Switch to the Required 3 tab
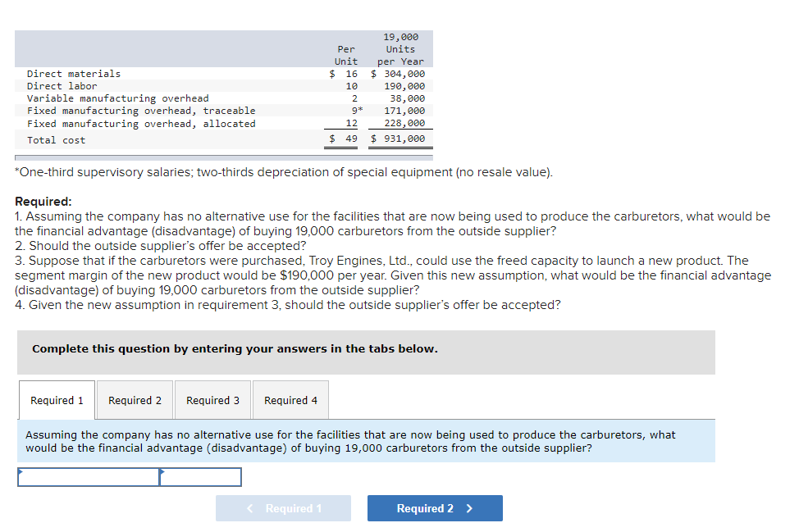This screenshot has width=799, height=532. pyautogui.click(x=212, y=400)
